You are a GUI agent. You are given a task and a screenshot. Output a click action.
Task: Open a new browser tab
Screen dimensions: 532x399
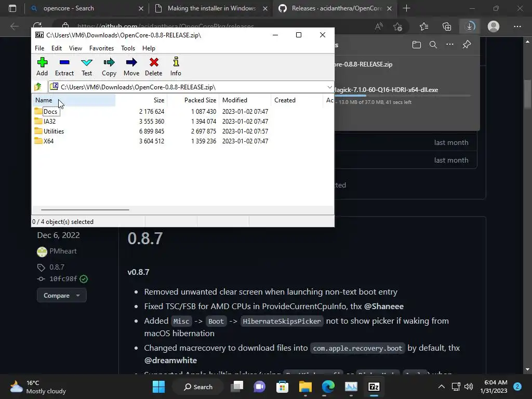point(406,8)
